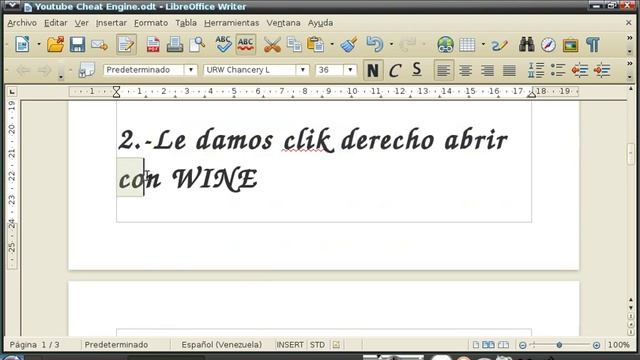Toggle AutoSpellcheck ABC wavy underline icon
The image size is (640, 360).
click(246, 44)
